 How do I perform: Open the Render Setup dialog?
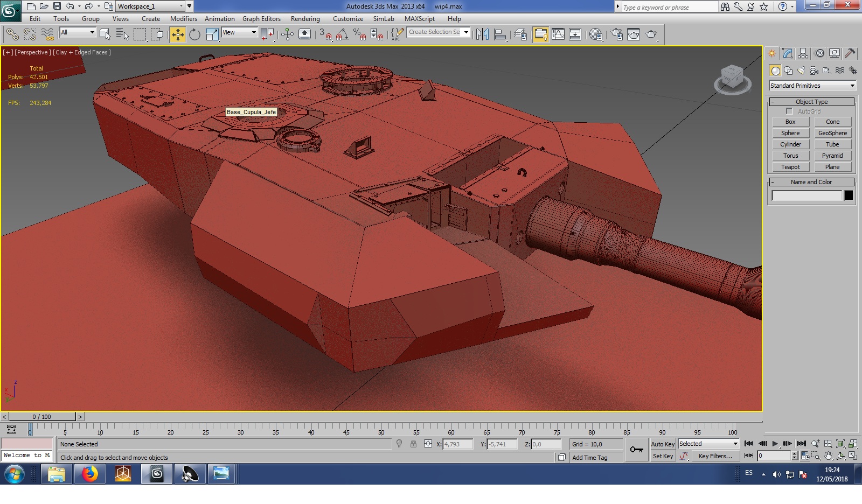pos(616,34)
